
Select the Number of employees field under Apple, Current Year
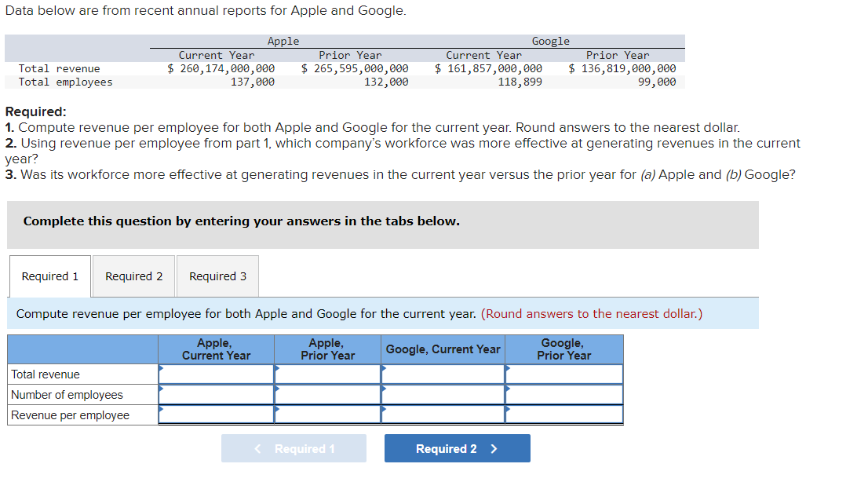click(x=216, y=394)
